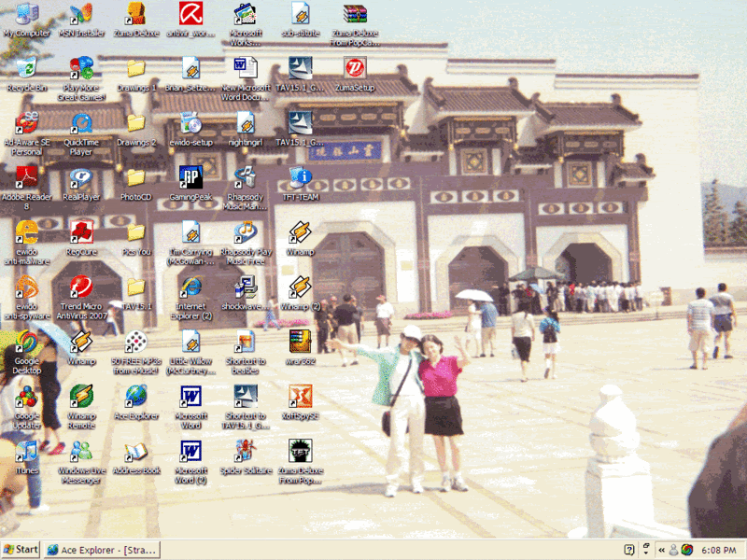Open the Ad-Aware SE Personal icon
Image resolution: width=747 pixels, height=560 pixels.
(x=26, y=123)
